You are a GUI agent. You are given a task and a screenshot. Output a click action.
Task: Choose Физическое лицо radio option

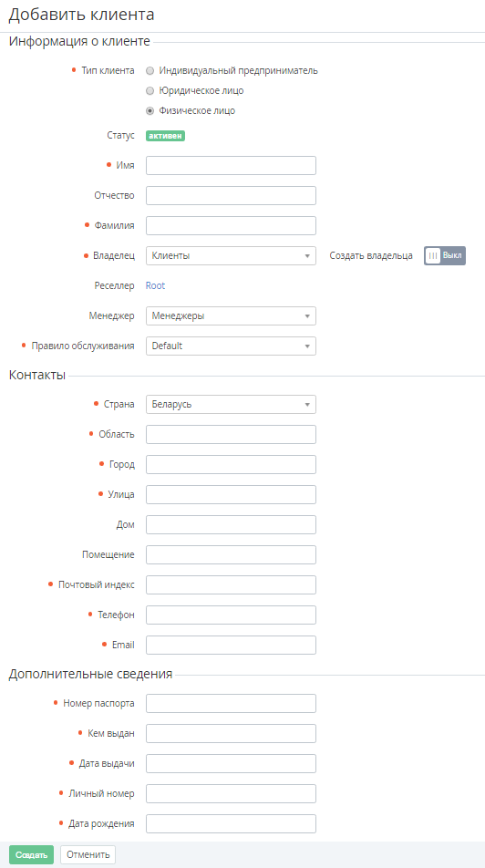tap(150, 110)
